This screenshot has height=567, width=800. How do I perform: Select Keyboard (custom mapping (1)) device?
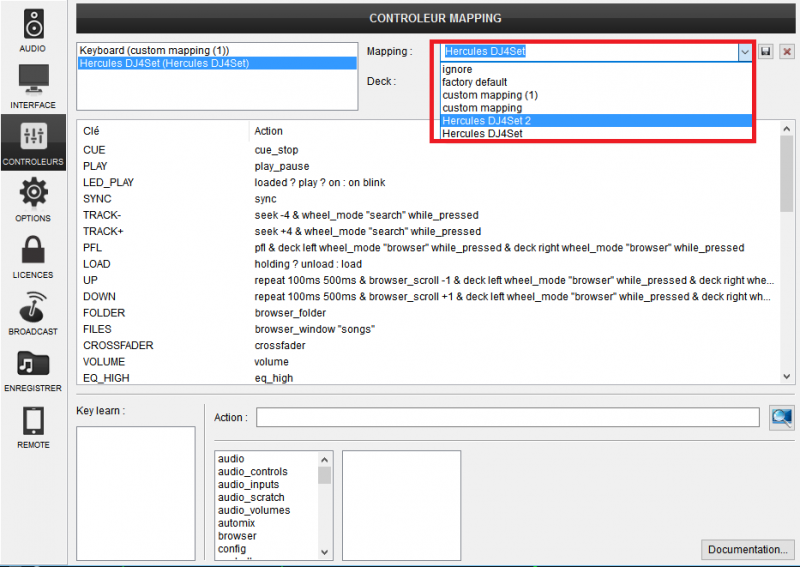(x=217, y=50)
